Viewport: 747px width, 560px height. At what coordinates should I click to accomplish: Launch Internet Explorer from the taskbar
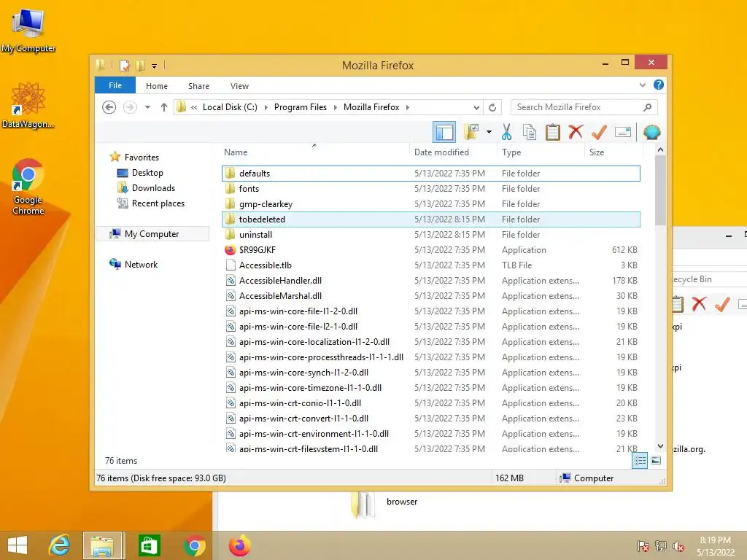click(x=59, y=545)
